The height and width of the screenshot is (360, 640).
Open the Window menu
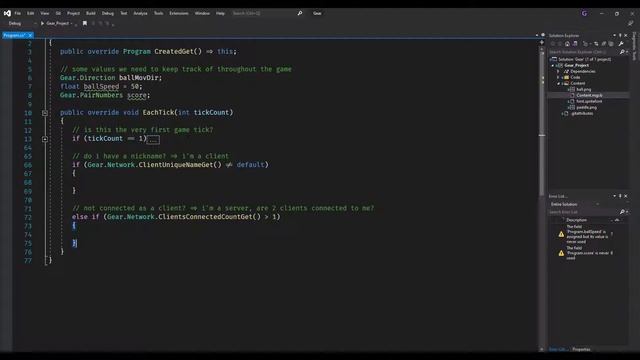[202, 13]
